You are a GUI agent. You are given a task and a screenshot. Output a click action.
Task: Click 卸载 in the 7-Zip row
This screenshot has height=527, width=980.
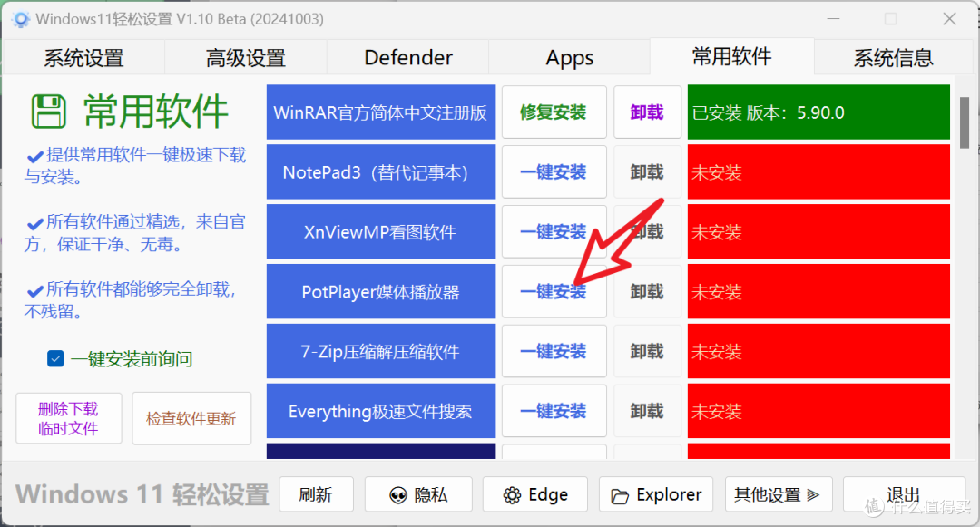(x=647, y=352)
